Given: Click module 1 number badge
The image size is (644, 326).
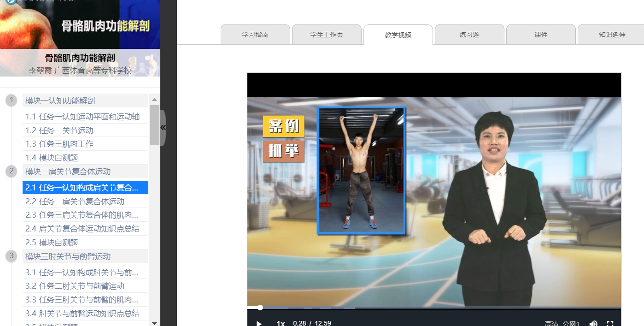Looking at the screenshot, I should tap(11, 100).
